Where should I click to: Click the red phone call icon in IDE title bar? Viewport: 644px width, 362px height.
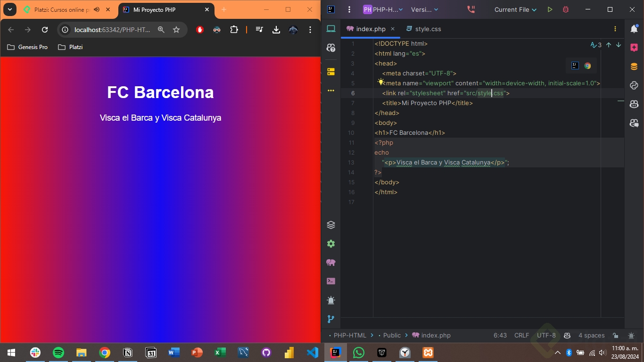pos(471,9)
